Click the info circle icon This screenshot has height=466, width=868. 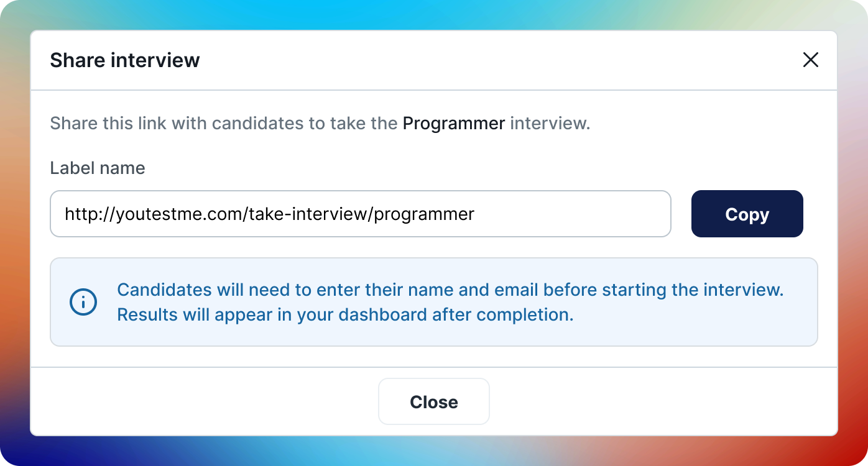[x=83, y=302]
